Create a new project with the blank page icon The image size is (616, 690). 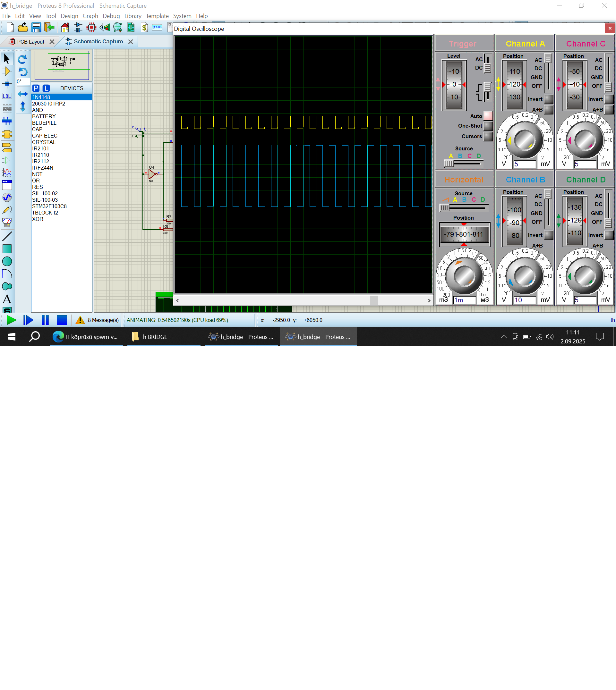10,27
